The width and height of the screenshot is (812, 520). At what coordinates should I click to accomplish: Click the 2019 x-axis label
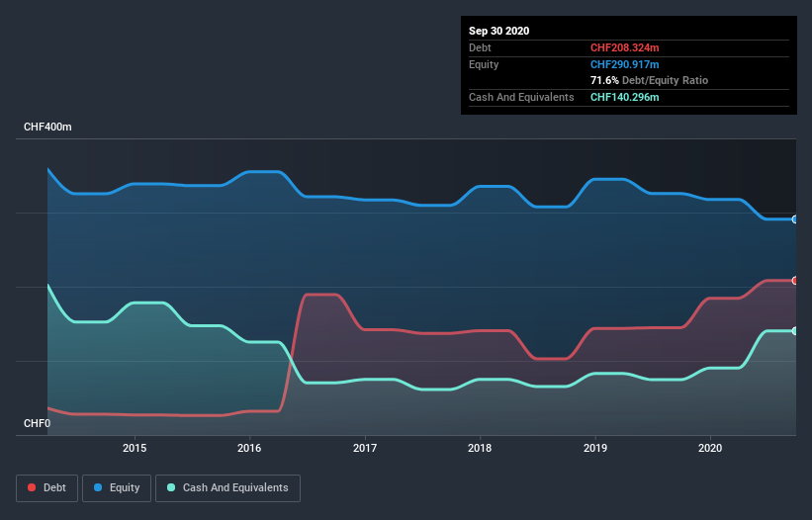pyautogui.click(x=595, y=448)
